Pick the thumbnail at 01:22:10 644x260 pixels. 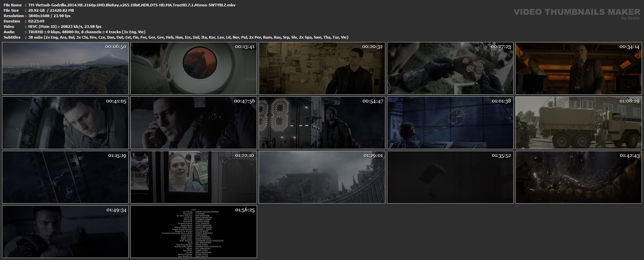(x=194, y=177)
